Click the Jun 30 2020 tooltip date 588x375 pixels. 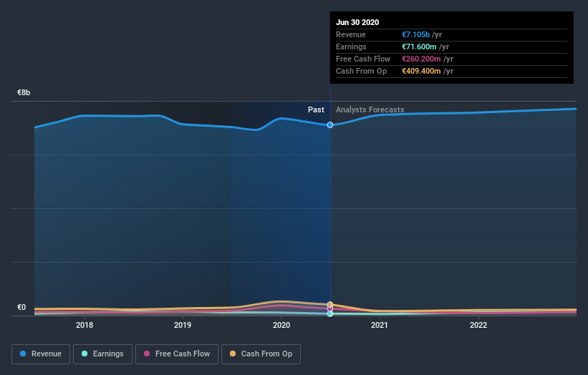point(357,22)
